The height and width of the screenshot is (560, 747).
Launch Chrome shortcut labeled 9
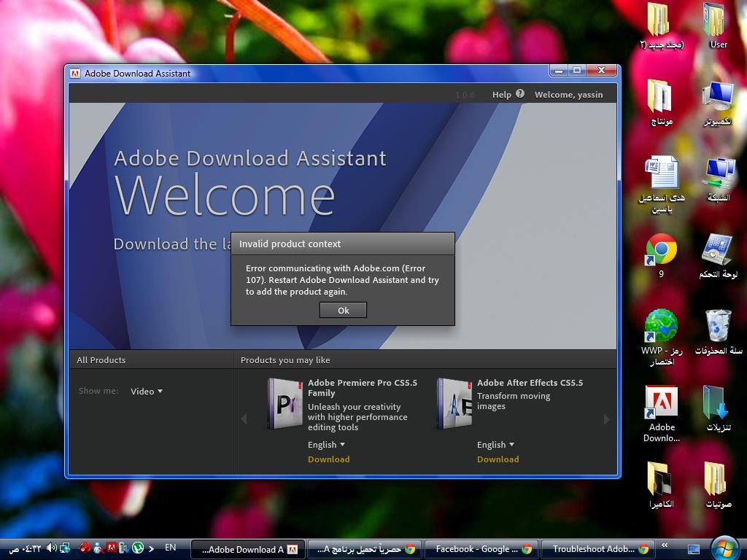[661, 255]
